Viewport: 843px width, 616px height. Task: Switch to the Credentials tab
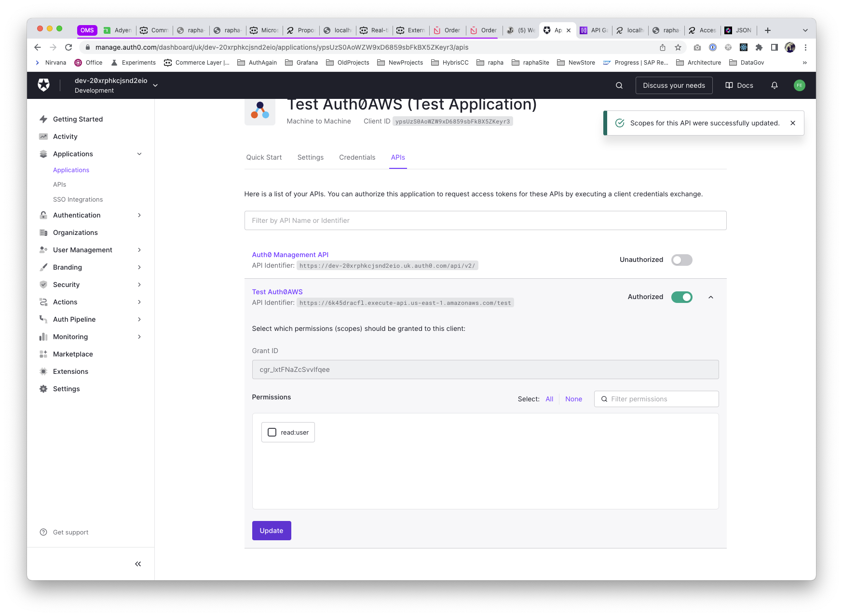pyautogui.click(x=357, y=157)
